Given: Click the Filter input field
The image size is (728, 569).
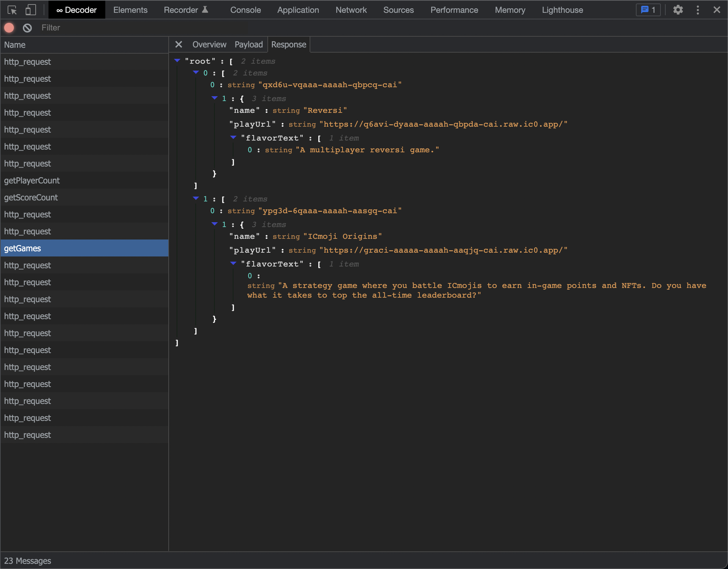Looking at the screenshot, I should pyautogui.click(x=139, y=28).
